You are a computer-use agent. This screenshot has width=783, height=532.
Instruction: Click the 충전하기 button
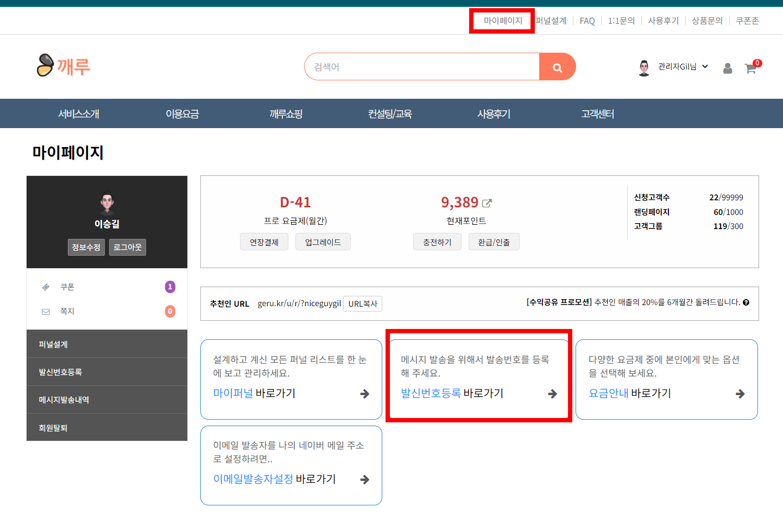click(x=437, y=242)
